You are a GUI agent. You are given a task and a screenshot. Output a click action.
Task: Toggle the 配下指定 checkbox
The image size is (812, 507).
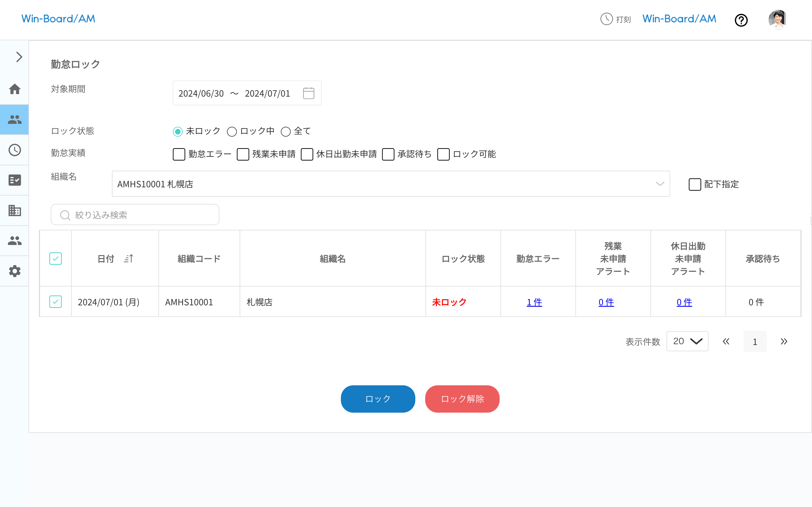694,184
